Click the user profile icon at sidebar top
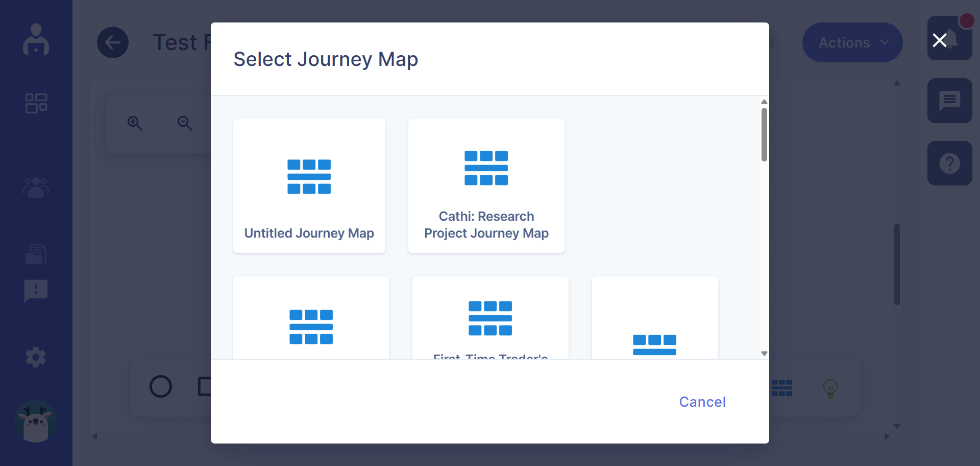Viewport: 980px width, 466px height. (x=36, y=40)
